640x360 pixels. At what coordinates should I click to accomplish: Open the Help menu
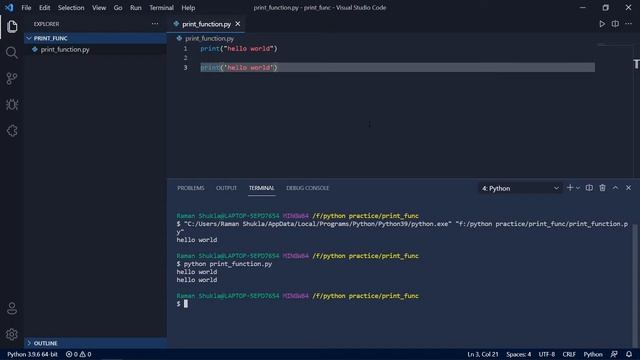[188, 7]
